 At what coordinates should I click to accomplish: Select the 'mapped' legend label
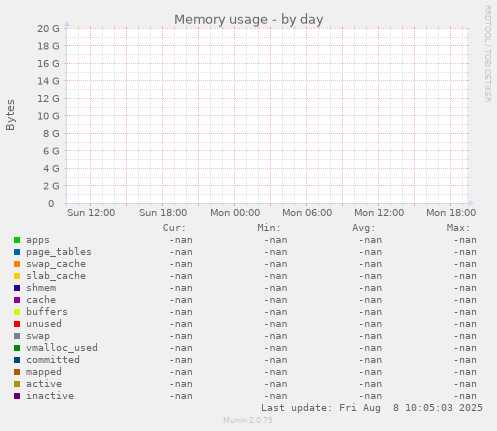point(44,372)
